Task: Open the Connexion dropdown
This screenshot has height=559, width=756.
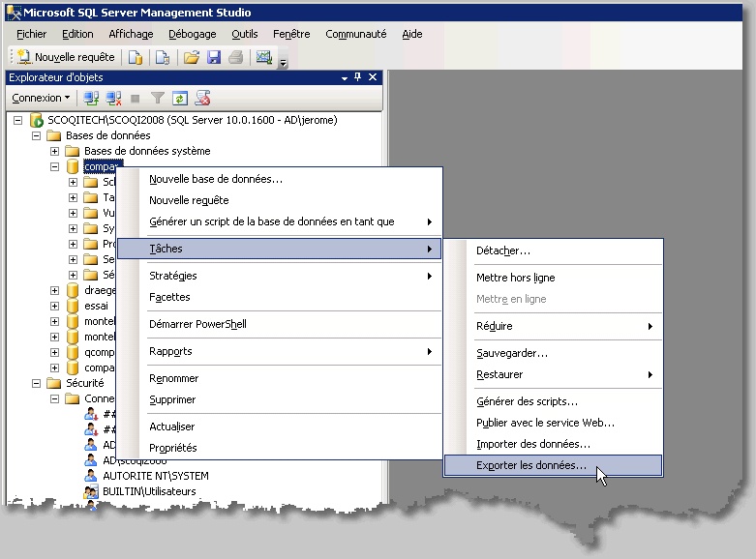Action: [x=41, y=98]
